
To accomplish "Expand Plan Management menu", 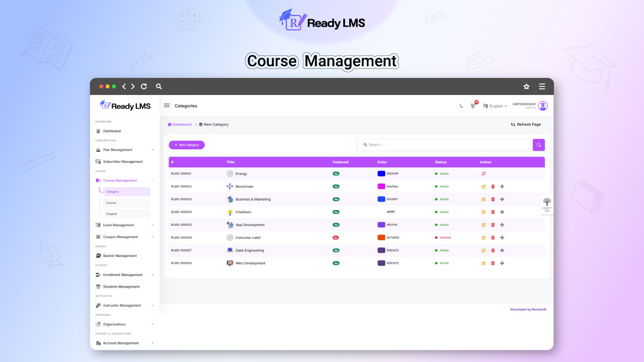I will [x=125, y=150].
